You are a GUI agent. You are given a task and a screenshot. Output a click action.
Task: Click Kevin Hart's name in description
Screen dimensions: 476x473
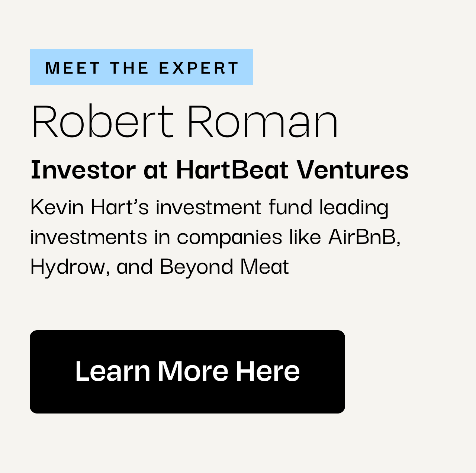pyautogui.click(x=90, y=207)
